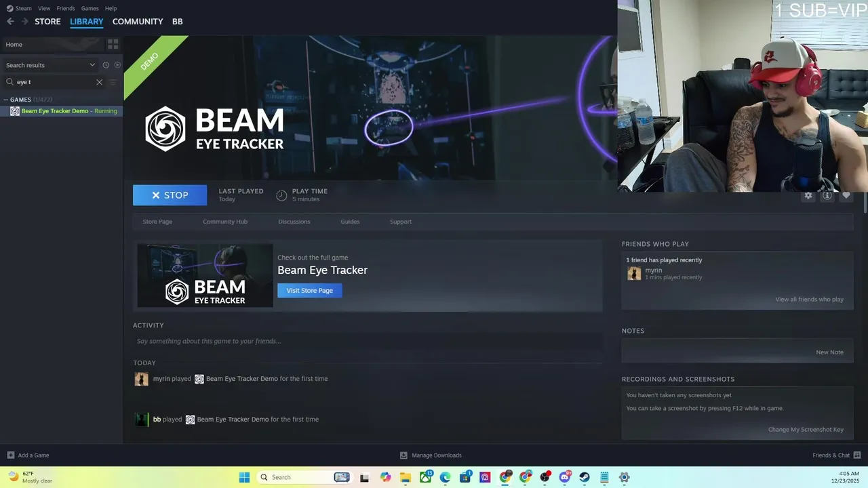Open Xbox app from taskbar
Image resolution: width=868 pixels, height=488 pixels.
click(x=425, y=477)
